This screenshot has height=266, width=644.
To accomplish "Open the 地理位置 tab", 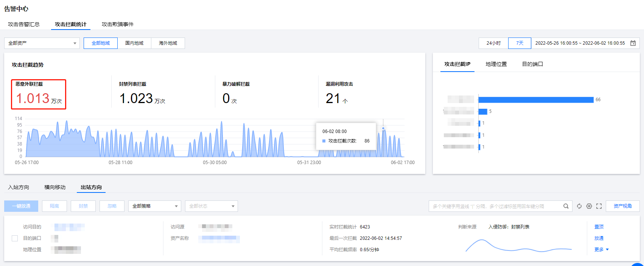I will (496, 64).
